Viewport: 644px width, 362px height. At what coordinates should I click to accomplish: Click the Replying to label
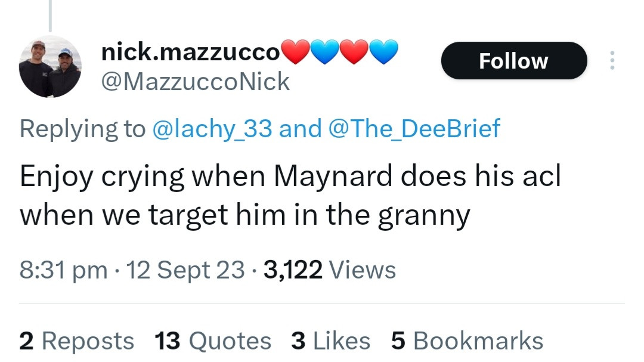tap(82, 129)
